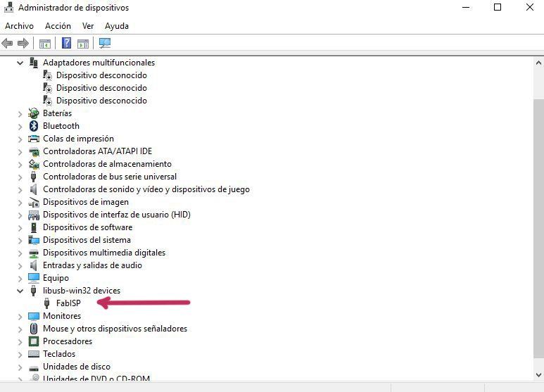Select the FabISP device label
The image size is (544, 392).
pos(68,303)
